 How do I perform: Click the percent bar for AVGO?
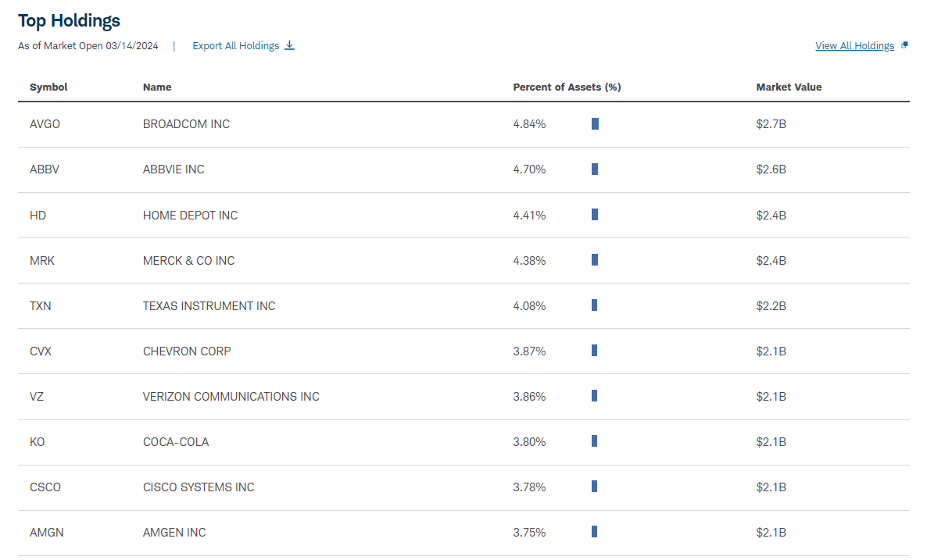click(595, 123)
